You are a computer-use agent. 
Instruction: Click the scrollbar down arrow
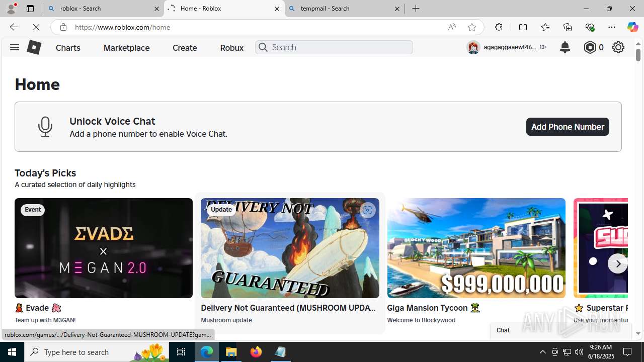[638, 333]
